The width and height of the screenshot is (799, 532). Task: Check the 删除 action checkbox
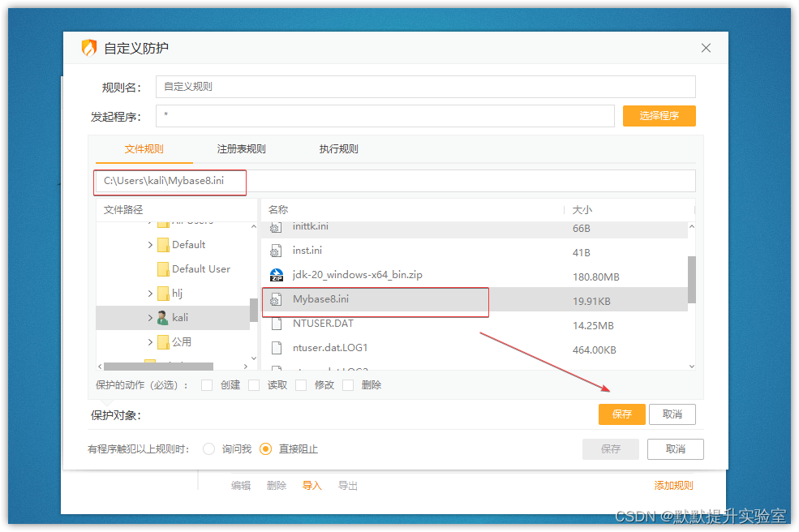point(348,385)
